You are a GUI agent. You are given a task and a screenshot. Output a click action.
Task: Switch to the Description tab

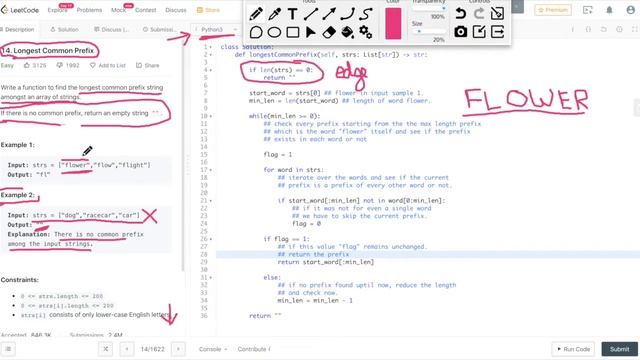(x=18, y=29)
